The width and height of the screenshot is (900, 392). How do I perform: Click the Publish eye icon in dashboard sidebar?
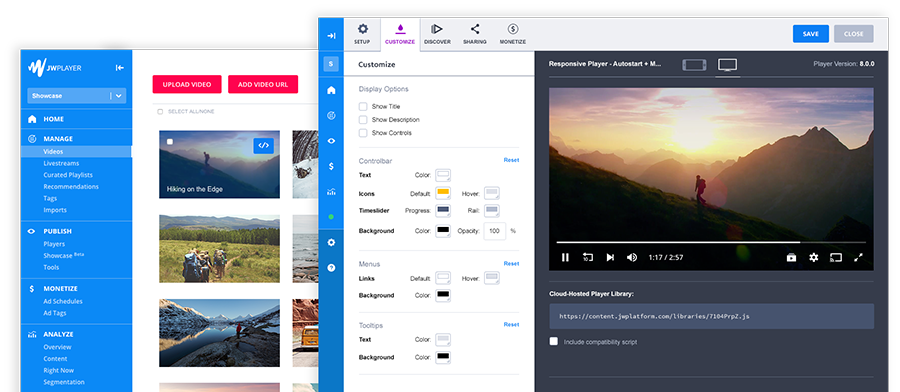click(32, 231)
